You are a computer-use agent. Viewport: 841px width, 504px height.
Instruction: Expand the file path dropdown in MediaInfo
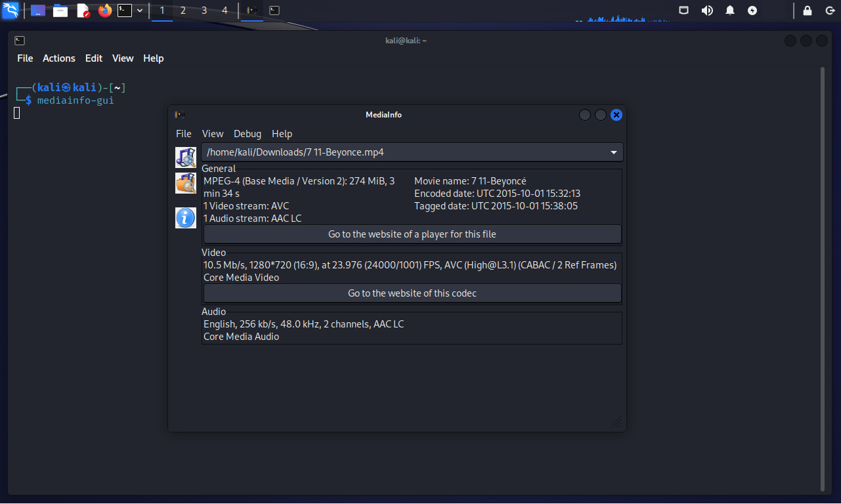[614, 152]
